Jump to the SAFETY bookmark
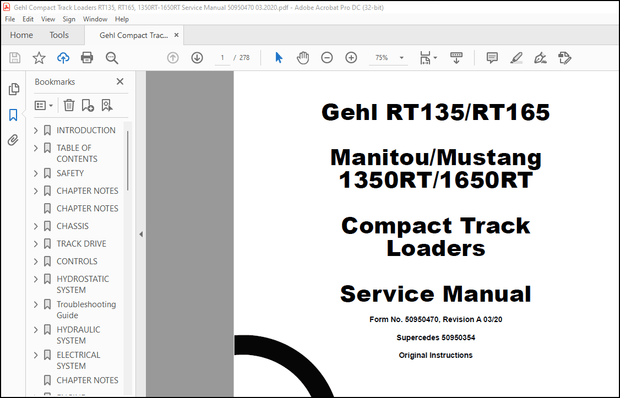The width and height of the screenshot is (620, 398). pos(70,173)
